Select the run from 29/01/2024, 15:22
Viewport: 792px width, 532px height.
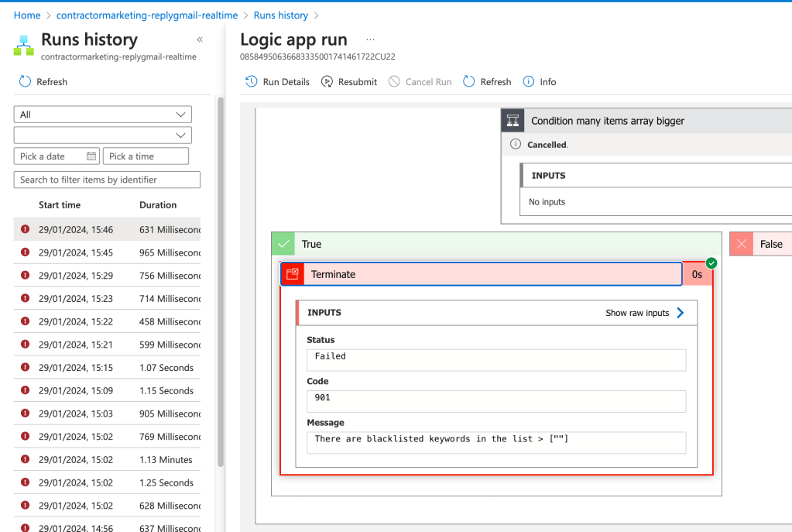tap(107, 321)
